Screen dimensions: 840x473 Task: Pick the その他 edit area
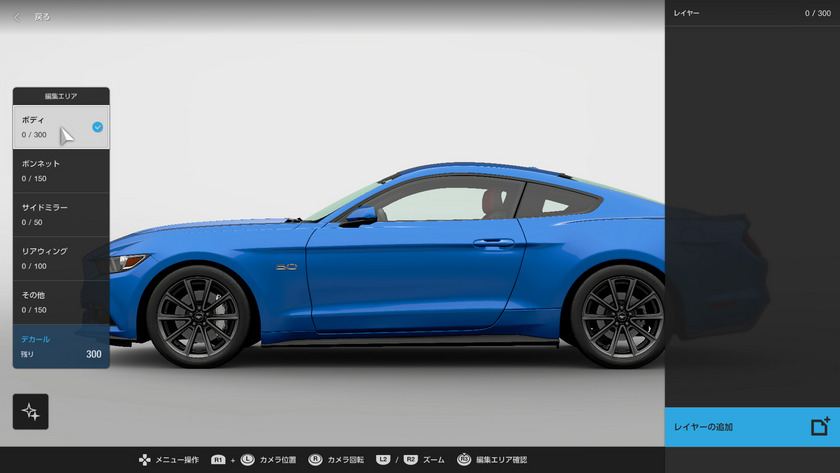pyautogui.click(x=61, y=302)
